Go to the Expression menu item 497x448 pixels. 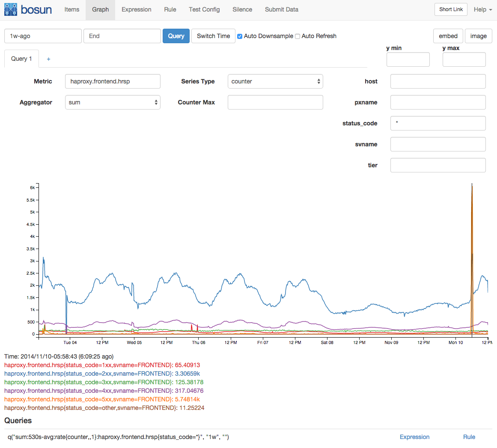[136, 9]
